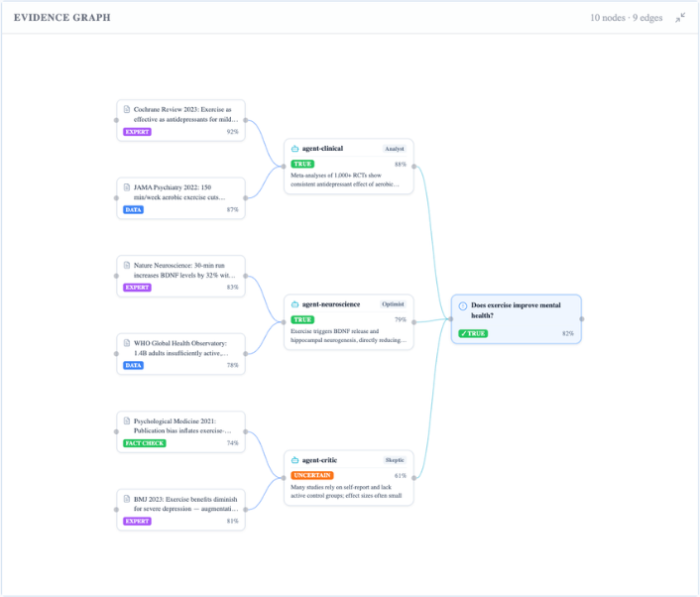Screen dimensions: 700x597
Task: Click the Cochrane Review document icon
Action: (126, 109)
